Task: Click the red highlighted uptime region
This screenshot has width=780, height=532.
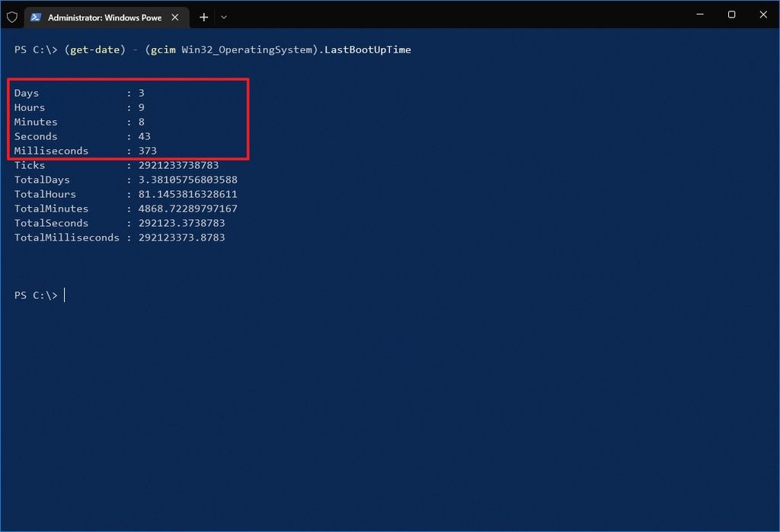Action: (x=127, y=119)
